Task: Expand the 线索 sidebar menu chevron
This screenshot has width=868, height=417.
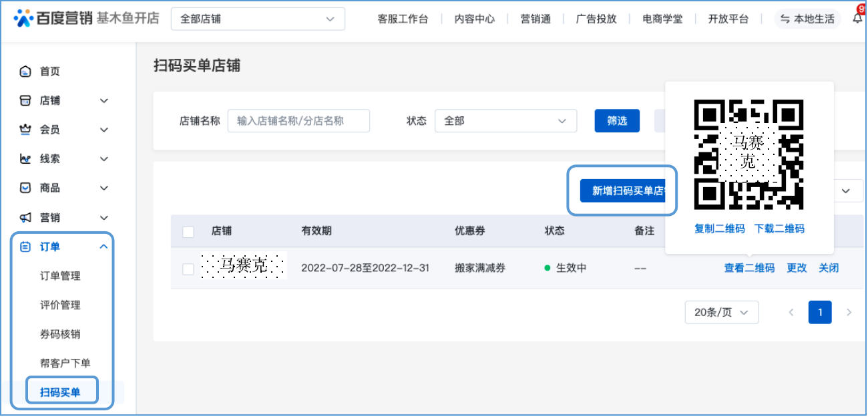Action: click(103, 159)
